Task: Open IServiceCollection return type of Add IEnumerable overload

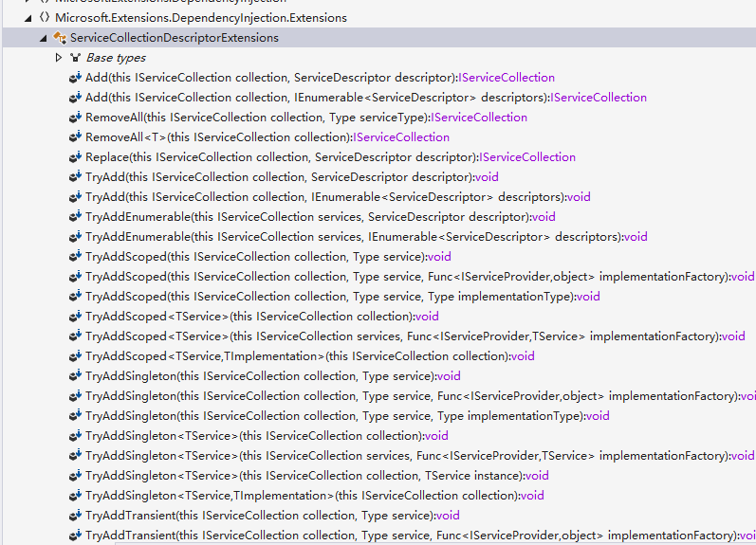Action: tap(599, 98)
